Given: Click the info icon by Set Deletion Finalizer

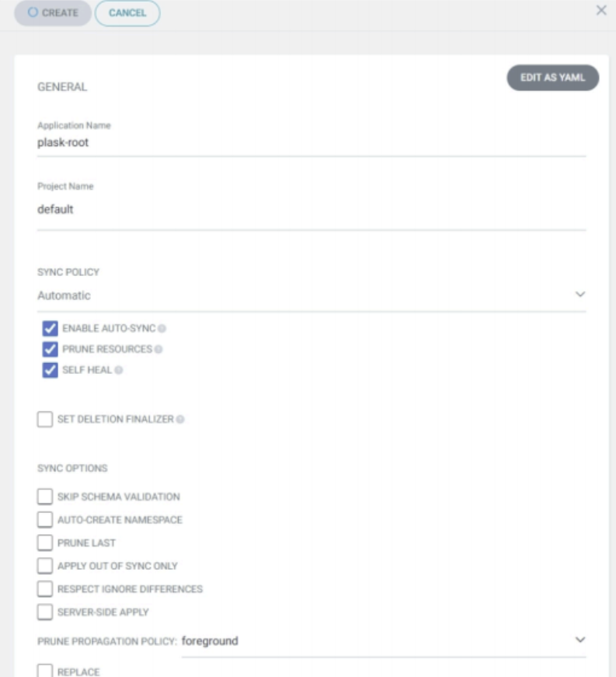Looking at the screenshot, I should tap(180, 420).
